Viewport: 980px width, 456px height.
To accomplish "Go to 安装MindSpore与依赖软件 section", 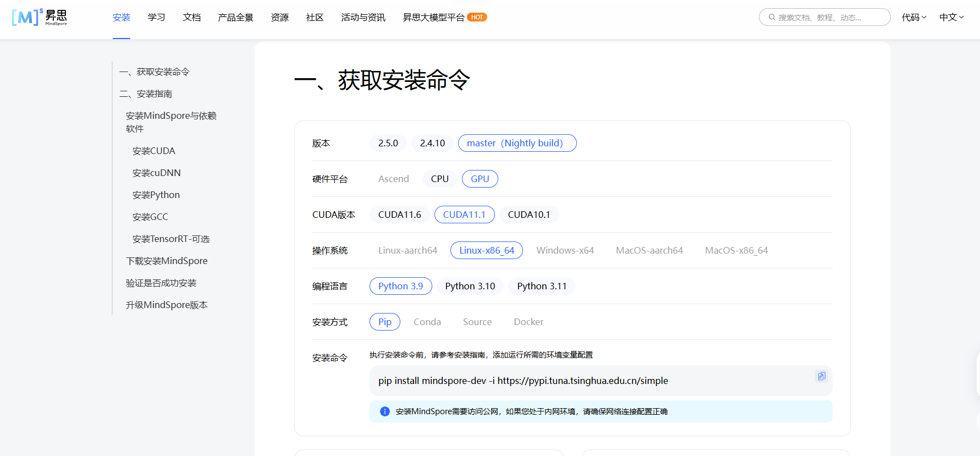I will (171, 122).
